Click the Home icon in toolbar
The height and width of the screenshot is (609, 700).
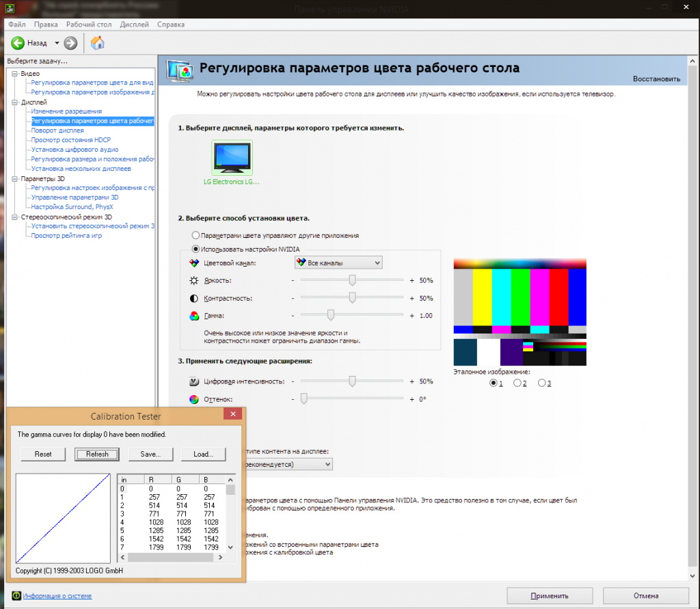[98, 43]
